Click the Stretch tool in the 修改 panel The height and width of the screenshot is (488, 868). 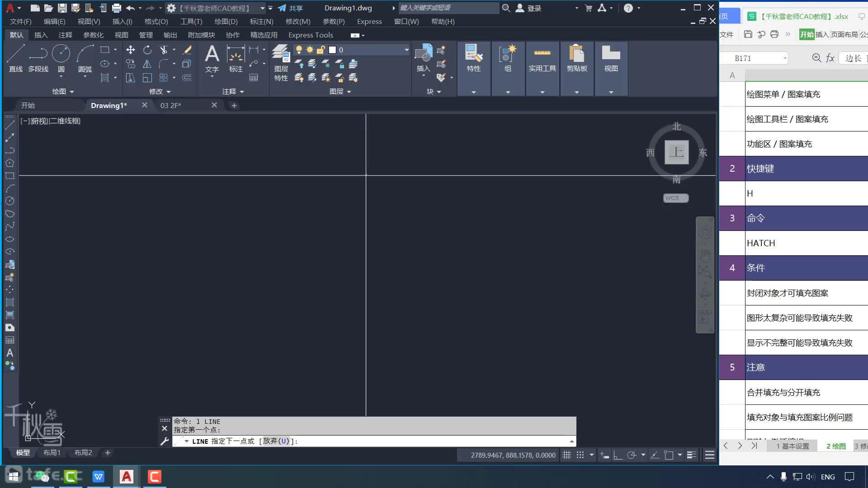click(x=130, y=78)
